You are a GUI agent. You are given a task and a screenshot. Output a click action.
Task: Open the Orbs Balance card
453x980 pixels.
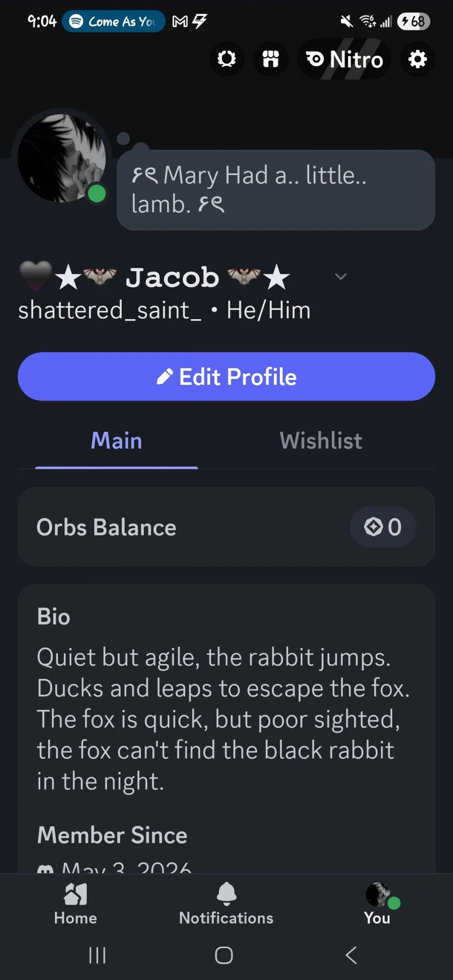(226, 527)
